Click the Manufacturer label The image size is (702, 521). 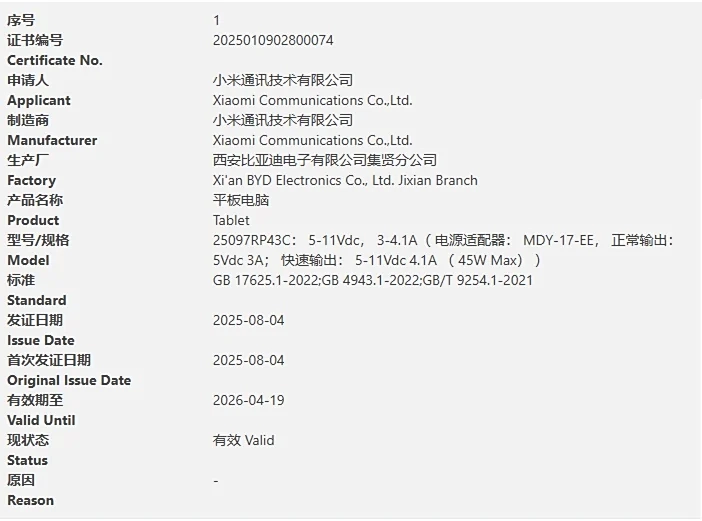[x=52, y=140]
